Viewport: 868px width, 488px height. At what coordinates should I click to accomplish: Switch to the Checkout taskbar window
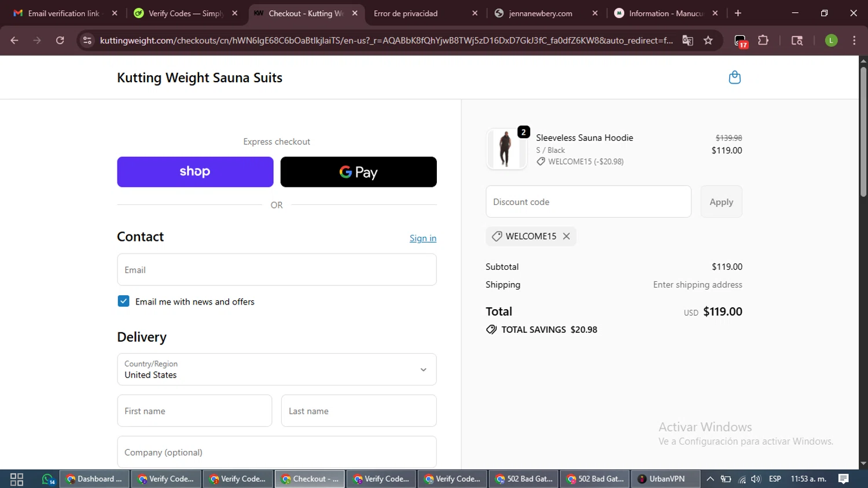[310, 479]
